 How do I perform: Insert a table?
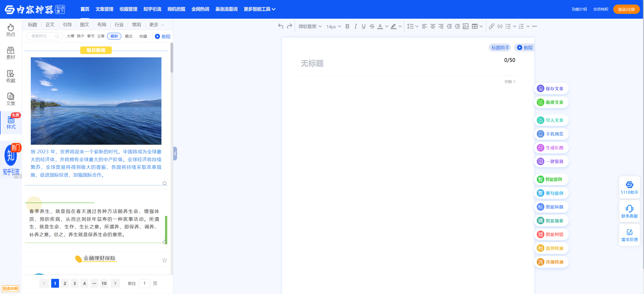tap(474, 26)
